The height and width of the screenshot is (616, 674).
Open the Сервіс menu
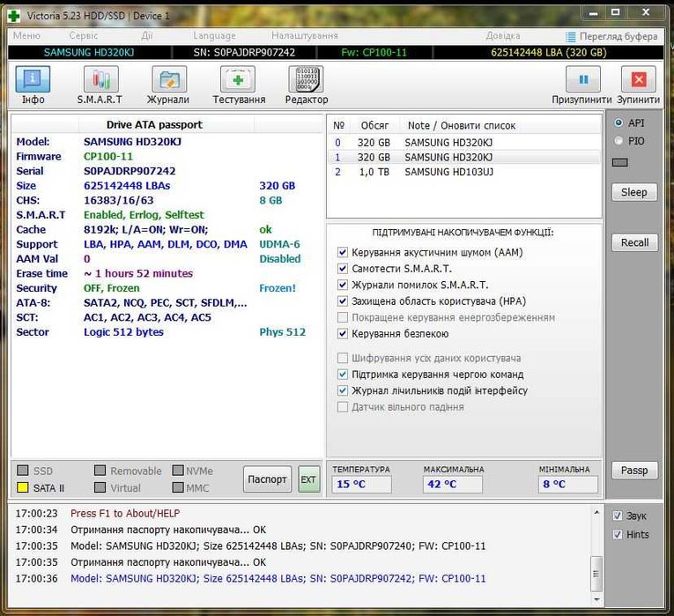click(x=84, y=36)
